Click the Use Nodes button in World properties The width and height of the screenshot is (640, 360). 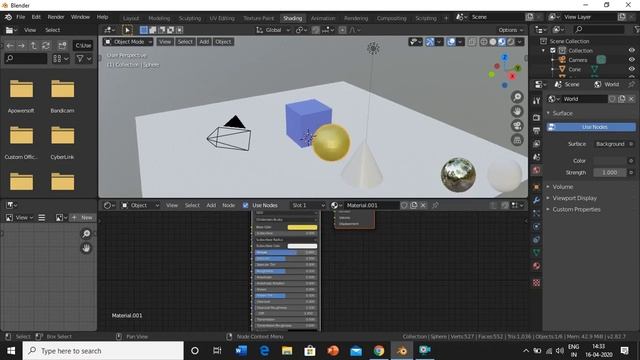pyautogui.click(x=591, y=127)
